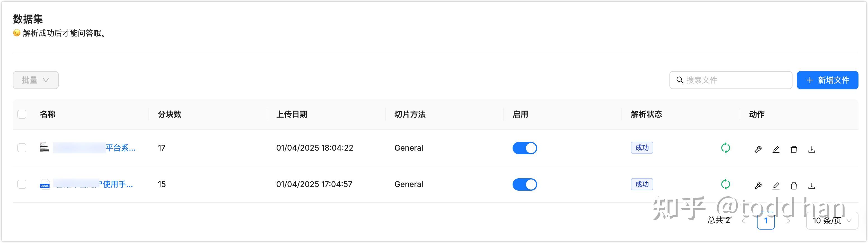
Task: Click the 搜索文件 search input field
Action: pyautogui.click(x=735, y=80)
